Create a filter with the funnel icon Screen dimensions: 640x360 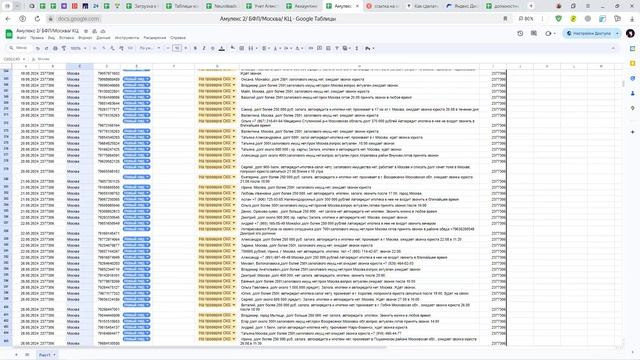click(337, 48)
